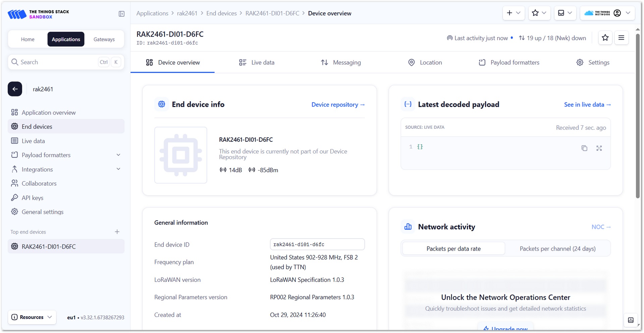Bookmark this device with the star button
Image resolution: width=644 pixels, height=333 pixels.
click(x=605, y=38)
